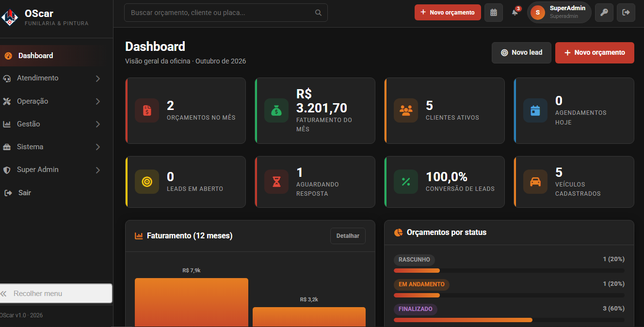The height and width of the screenshot is (327, 644).
Task: Click the OScar logo icon
Action: pyautogui.click(x=9, y=17)
